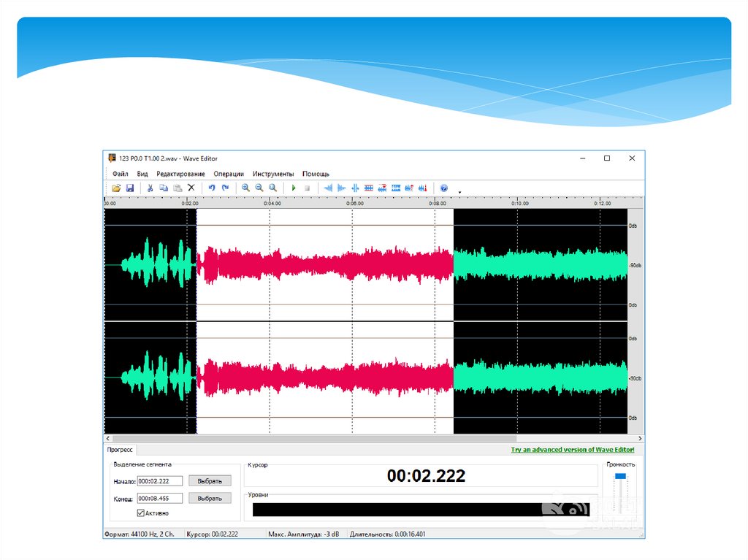Click the third magnifier (zoom selection) icon
748x560 pixels.
273,188
